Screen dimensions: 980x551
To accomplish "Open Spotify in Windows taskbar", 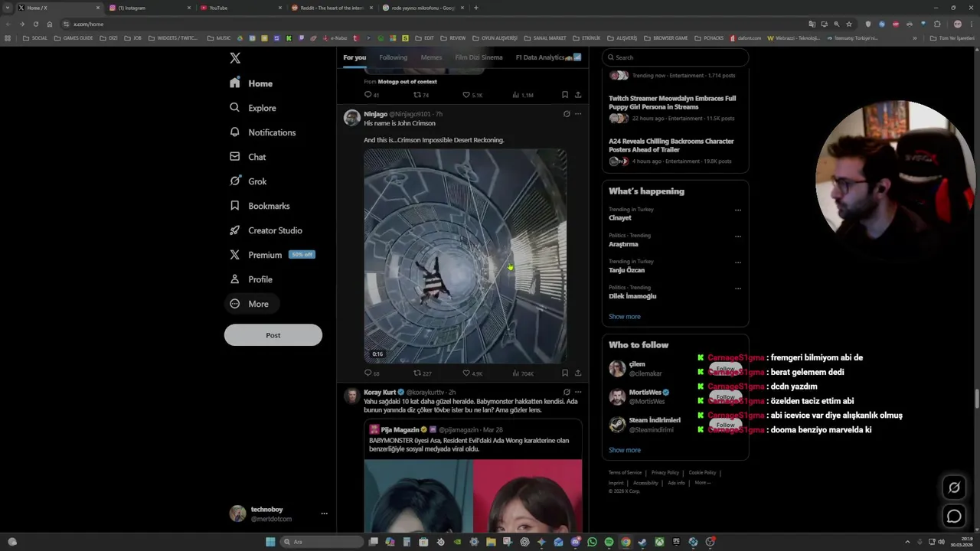I will point(609,542).
